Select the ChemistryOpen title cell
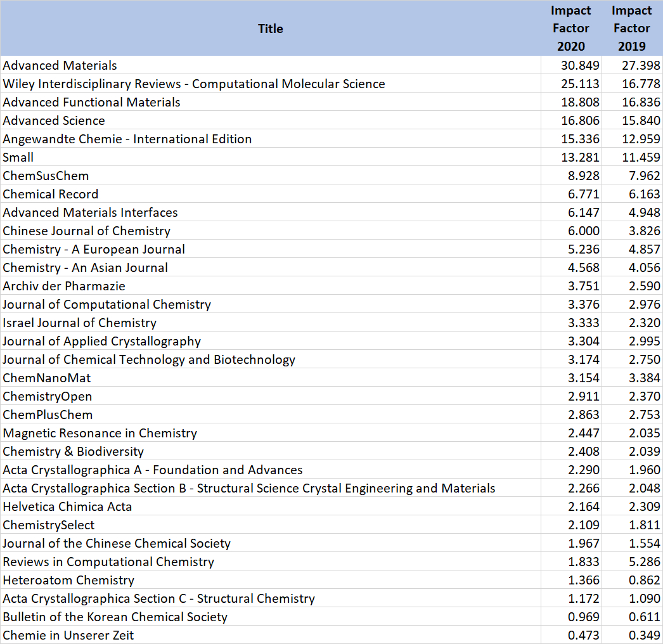Viewport: 663px width, 644px height. 48,396
